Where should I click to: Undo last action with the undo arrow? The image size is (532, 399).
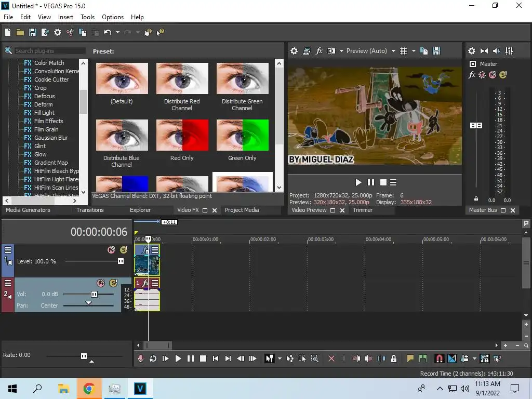pyautogui.click(x=108, y=32)
